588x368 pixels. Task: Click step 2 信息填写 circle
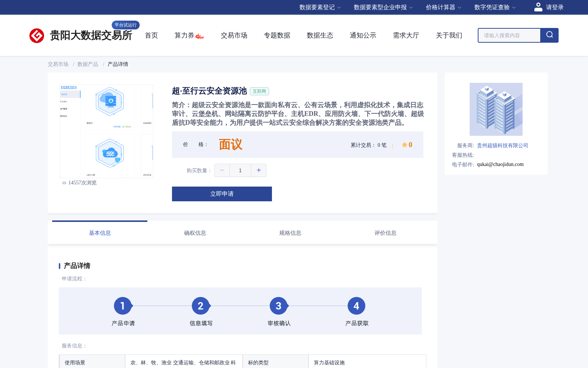click(x=201, y=306)
